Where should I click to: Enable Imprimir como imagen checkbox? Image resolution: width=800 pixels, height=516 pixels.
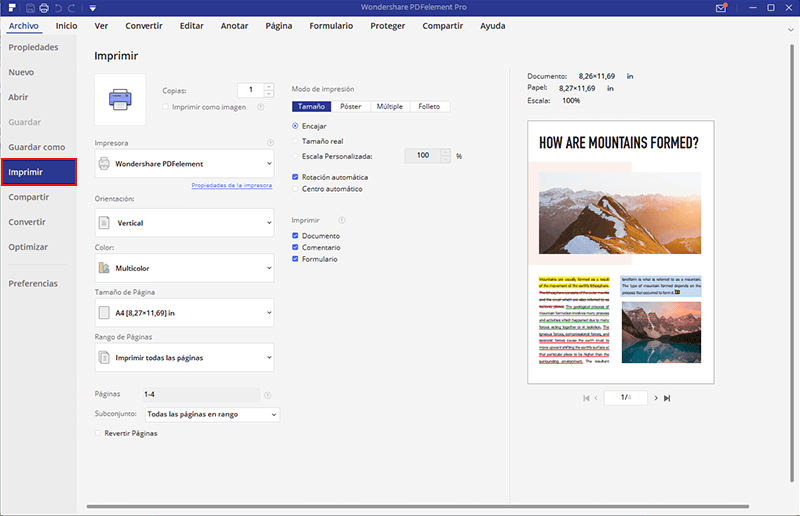click(165, 107)
